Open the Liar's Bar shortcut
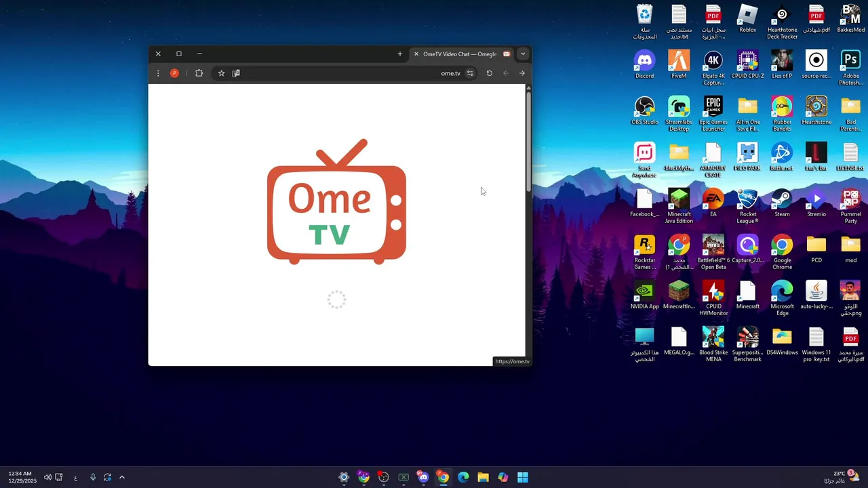Viewport: 868px width, 488px height. coord(816,157)
